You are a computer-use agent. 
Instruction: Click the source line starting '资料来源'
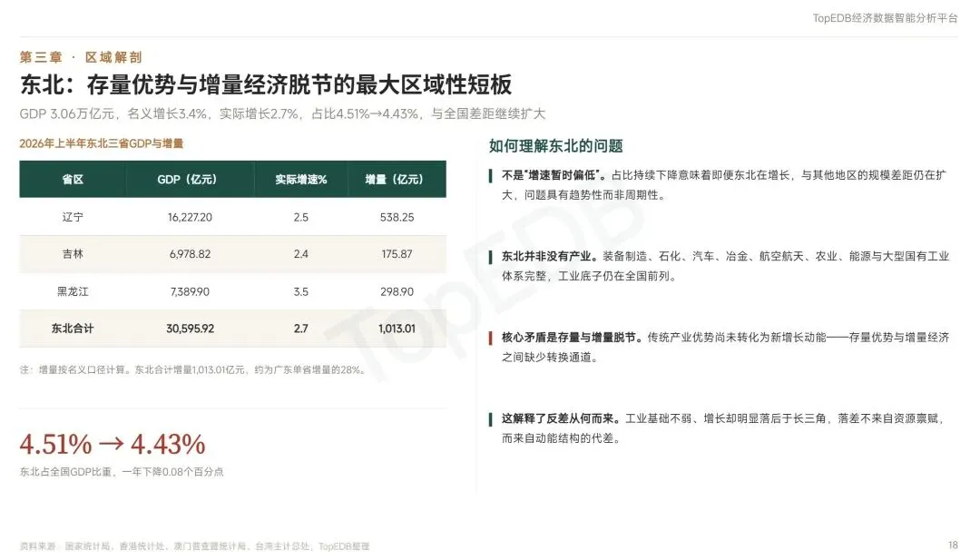coord(194,546)
